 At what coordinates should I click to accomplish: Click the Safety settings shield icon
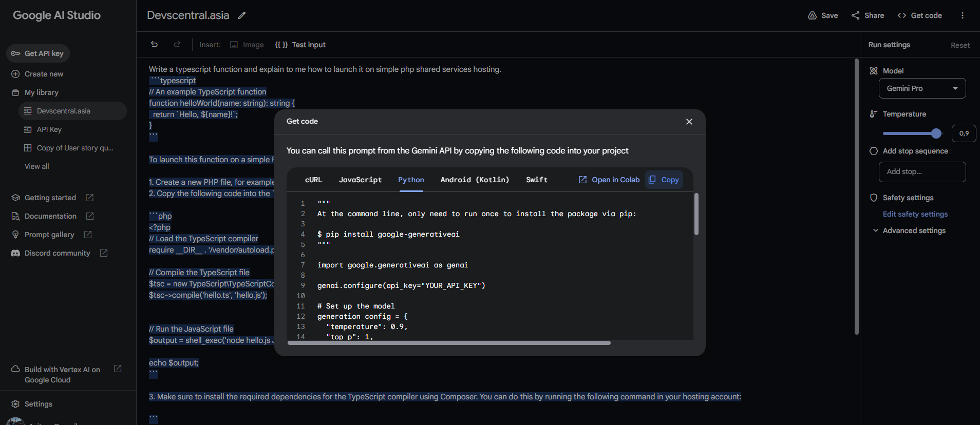point(874,198)
